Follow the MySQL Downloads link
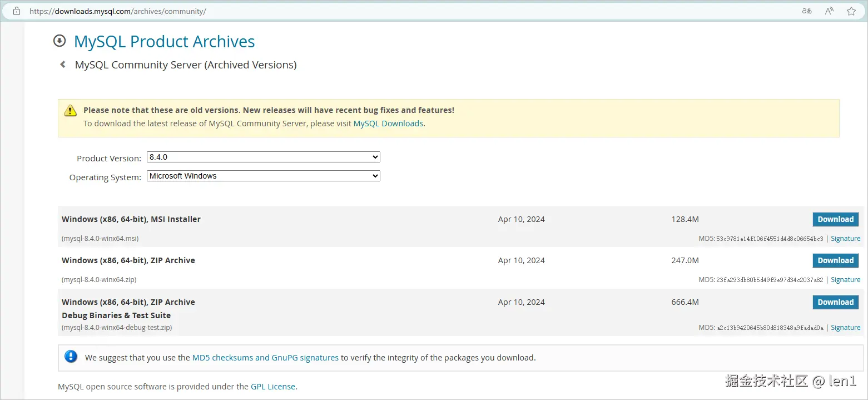Image resolution: width=868 pixels, height=400 pixels. pyautogui.click(x=388, y=124)
